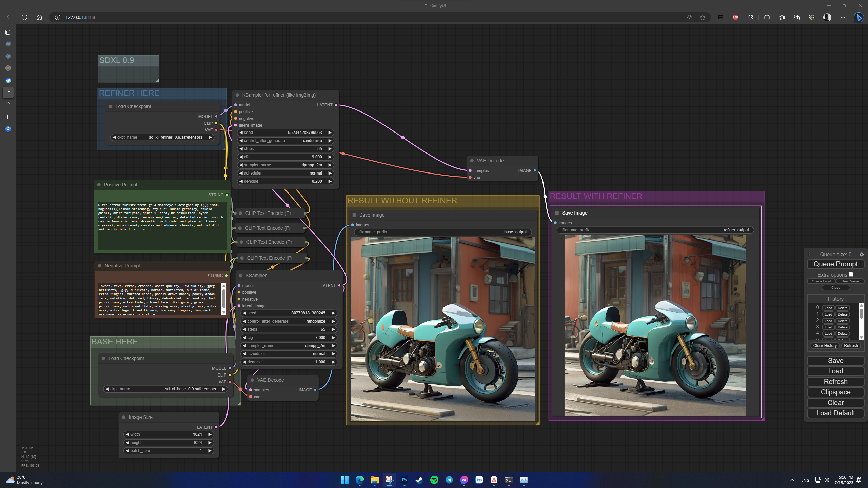Show hidden system tray icons
The image size is (868, 488).
792,480
